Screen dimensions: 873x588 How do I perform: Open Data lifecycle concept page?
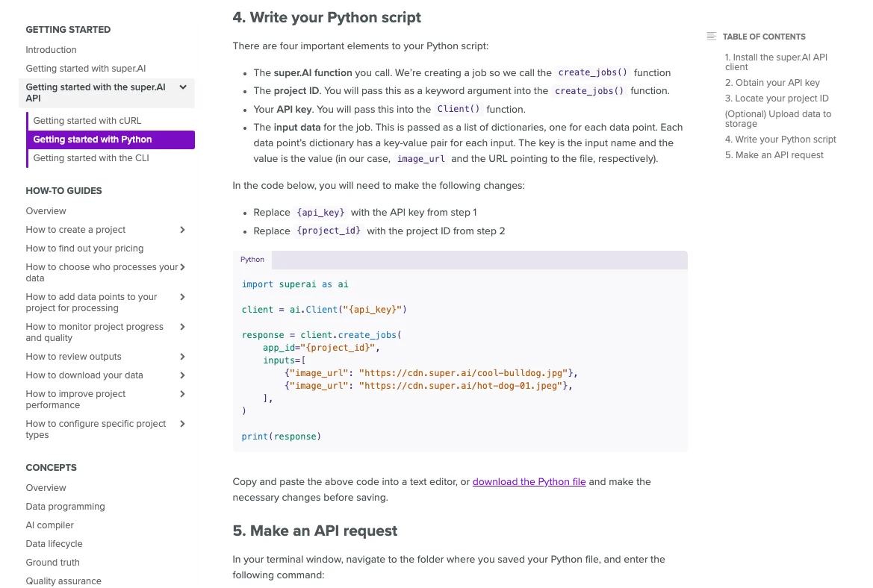[54, 544]
